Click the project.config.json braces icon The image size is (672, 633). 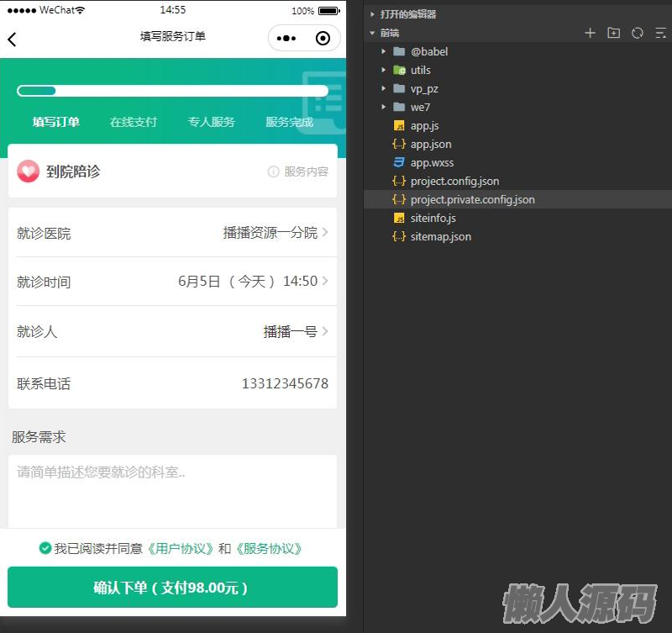tap(399, 181)
